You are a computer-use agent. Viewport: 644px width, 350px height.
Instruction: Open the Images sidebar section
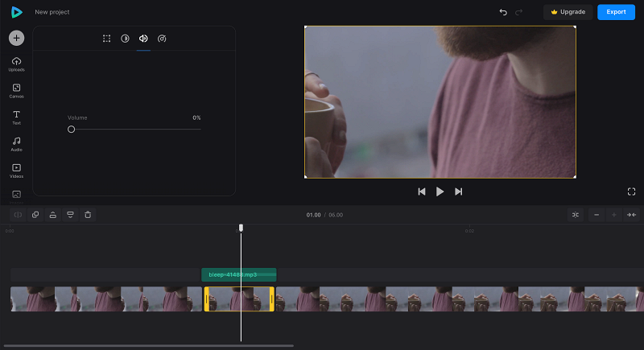click(16, 196)
